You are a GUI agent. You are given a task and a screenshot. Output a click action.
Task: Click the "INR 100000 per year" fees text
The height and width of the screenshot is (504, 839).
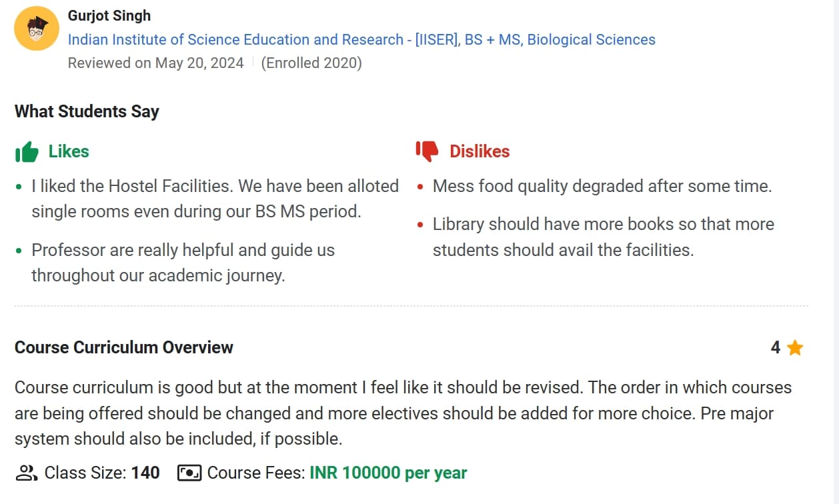(388, 473)
